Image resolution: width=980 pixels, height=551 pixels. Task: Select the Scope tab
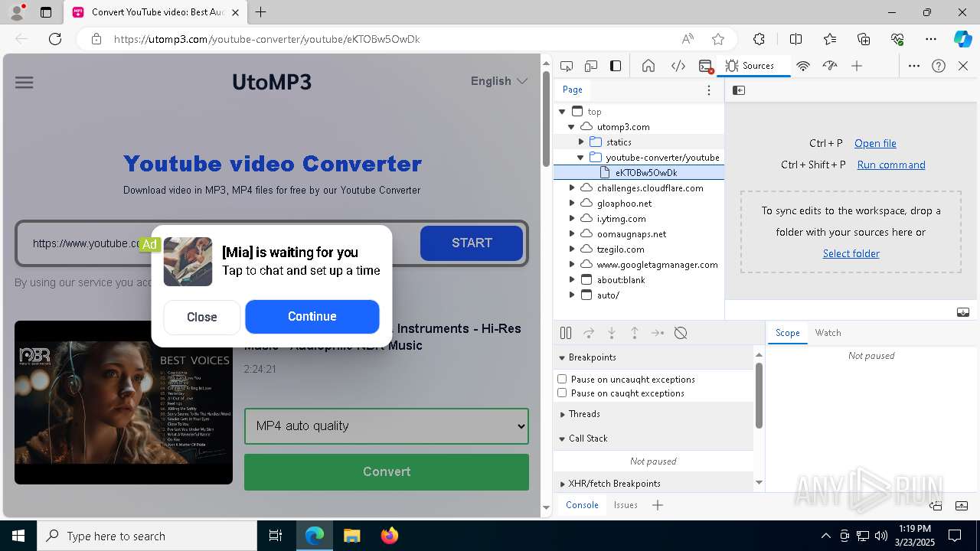point(787,333)
